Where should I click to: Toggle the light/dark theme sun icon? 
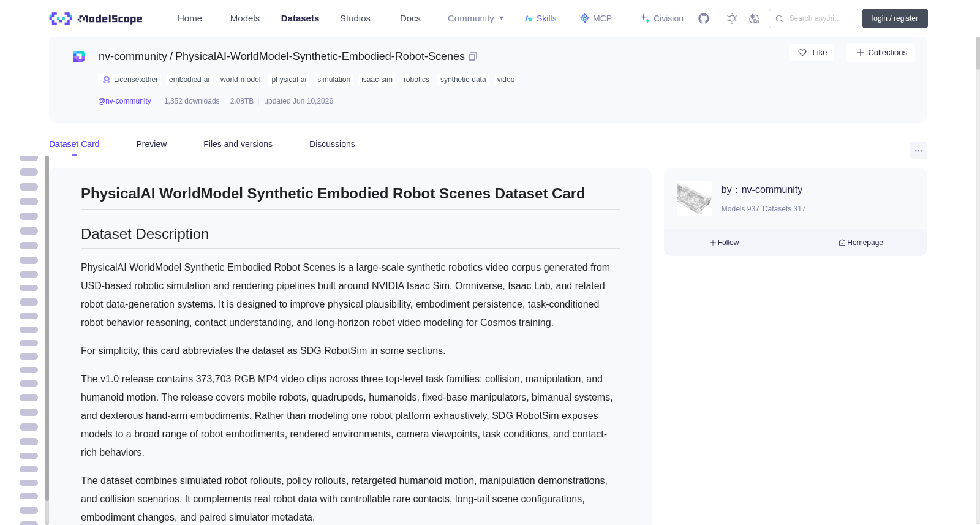point(732,18)
